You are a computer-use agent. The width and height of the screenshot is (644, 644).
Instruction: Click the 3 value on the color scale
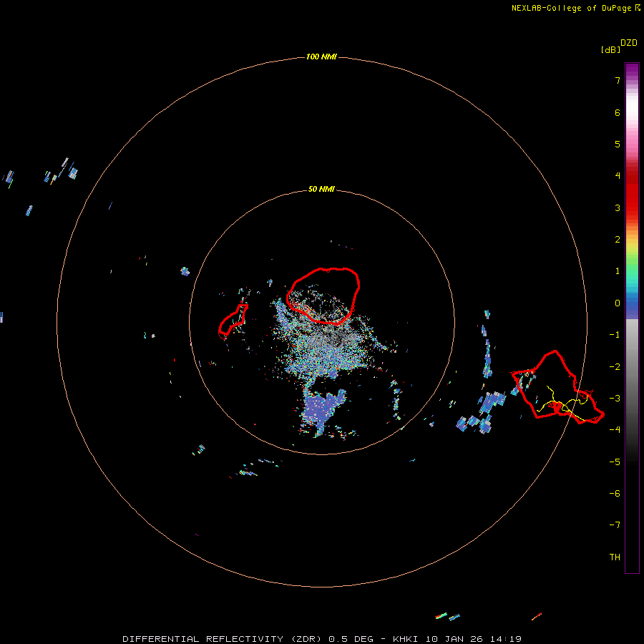(618, 208)
